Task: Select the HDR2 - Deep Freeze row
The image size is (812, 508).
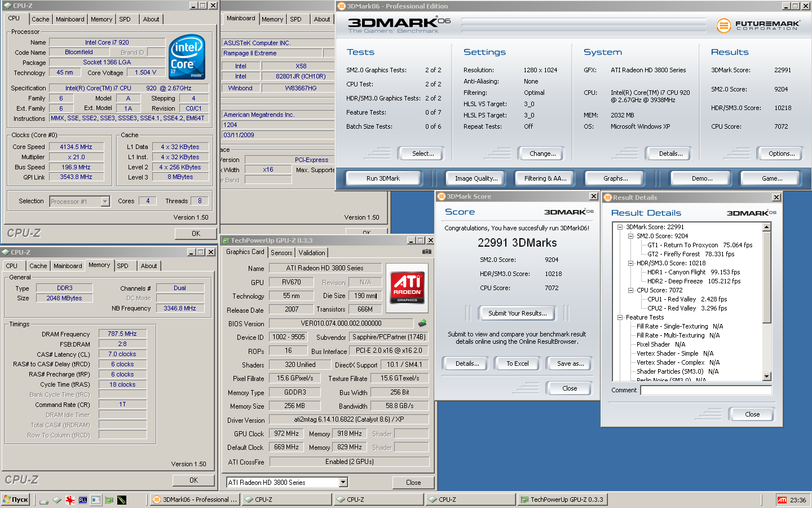Action: 694,281
